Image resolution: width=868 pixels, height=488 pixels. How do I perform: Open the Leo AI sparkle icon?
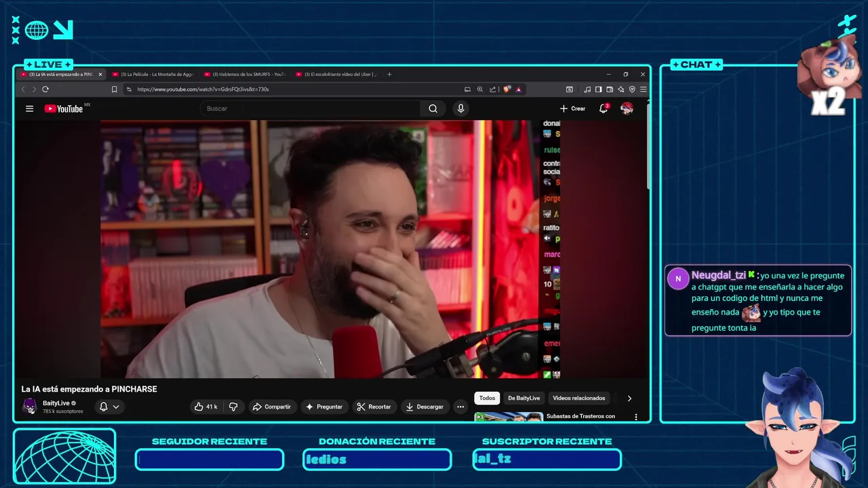pyautogui.click(x=620, y=89)
